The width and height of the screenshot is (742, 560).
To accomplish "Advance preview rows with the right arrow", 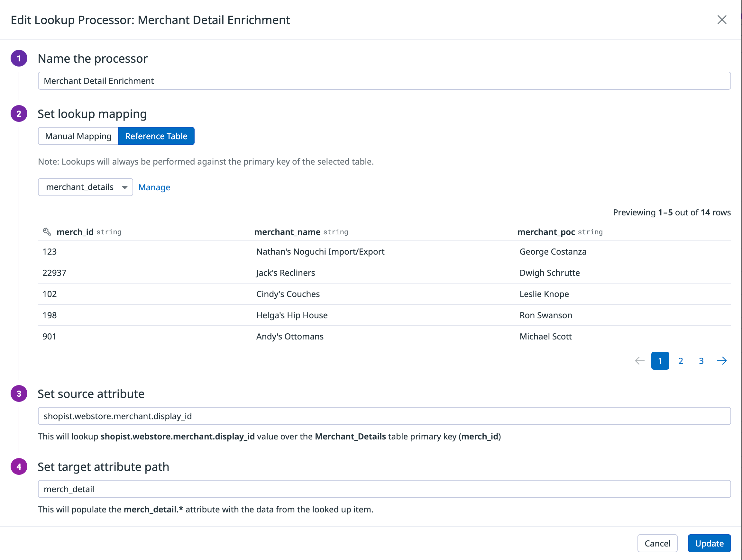I will pyautogui.click(x=722, y=361).
